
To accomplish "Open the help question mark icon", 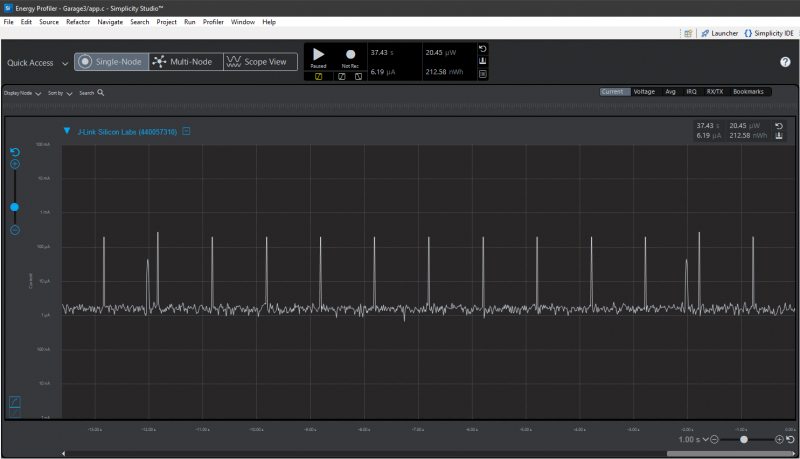I will point(785,62).
